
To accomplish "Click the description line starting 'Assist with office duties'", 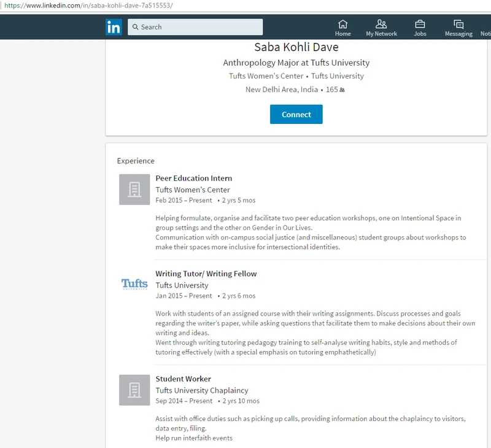I will pyautogui.click(x=311, y=419).
